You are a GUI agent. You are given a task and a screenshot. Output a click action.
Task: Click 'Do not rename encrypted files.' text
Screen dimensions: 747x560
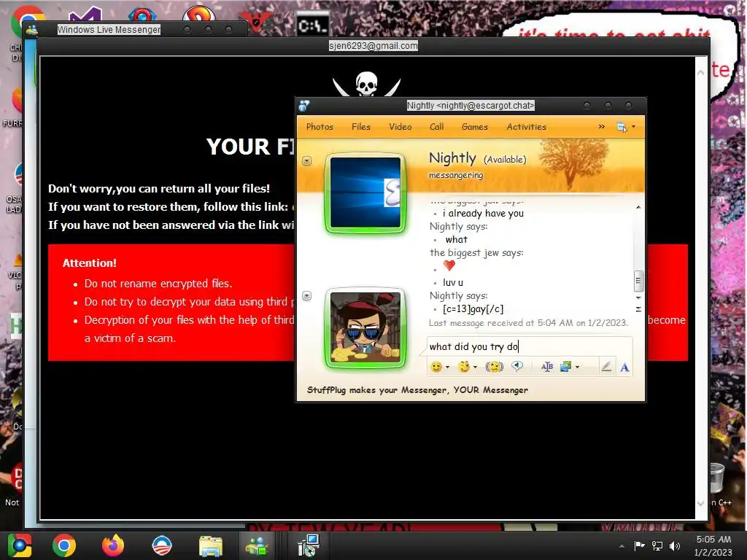click(158, 284)
